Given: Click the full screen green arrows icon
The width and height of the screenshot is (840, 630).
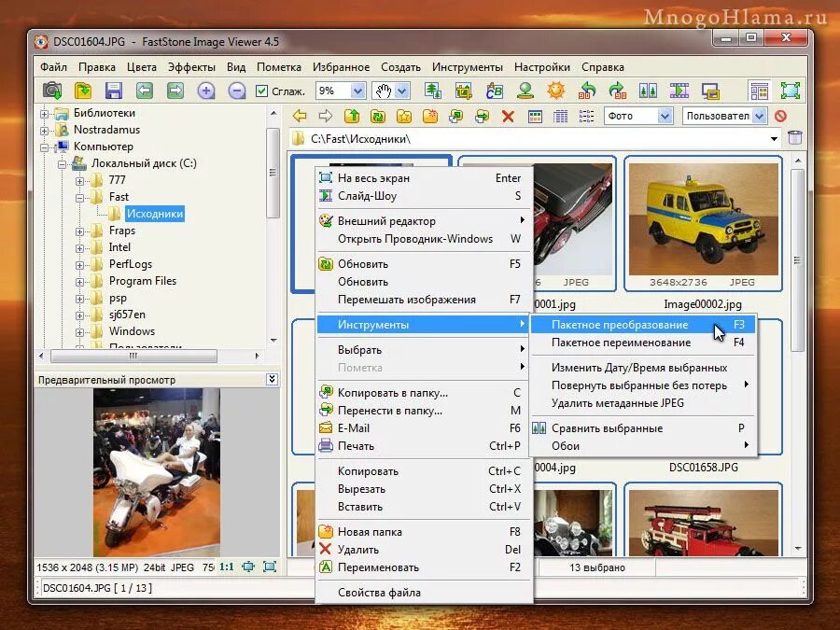Looking at the screenshot, I should (791, 91).
